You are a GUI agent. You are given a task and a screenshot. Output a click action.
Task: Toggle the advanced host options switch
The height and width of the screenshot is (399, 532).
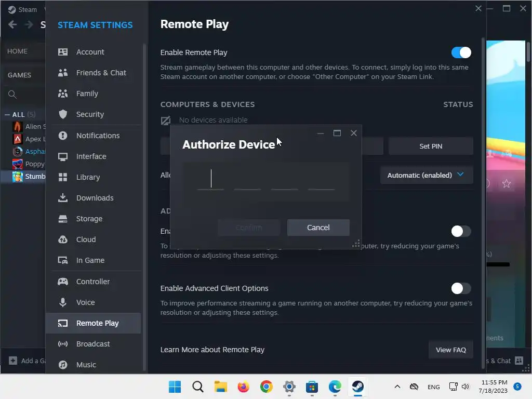click(x=461, y=231)
